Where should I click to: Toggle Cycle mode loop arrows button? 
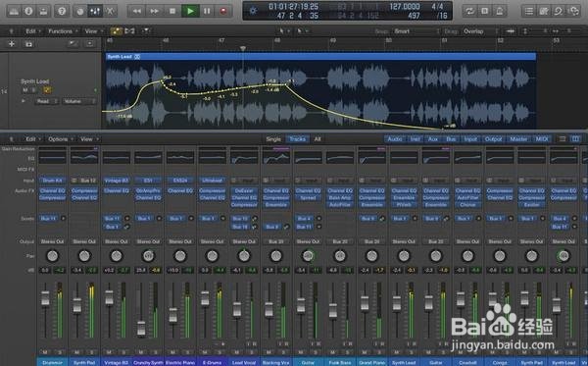point(469,11)
